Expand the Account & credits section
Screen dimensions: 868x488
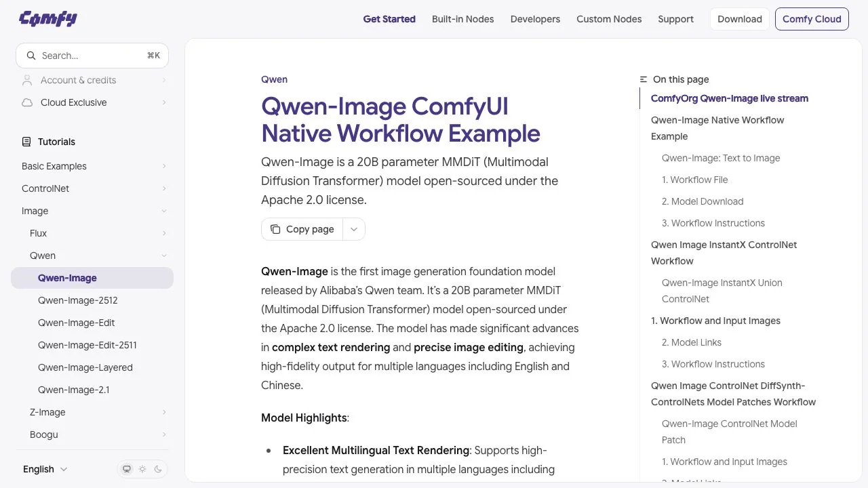click(164, 80)
